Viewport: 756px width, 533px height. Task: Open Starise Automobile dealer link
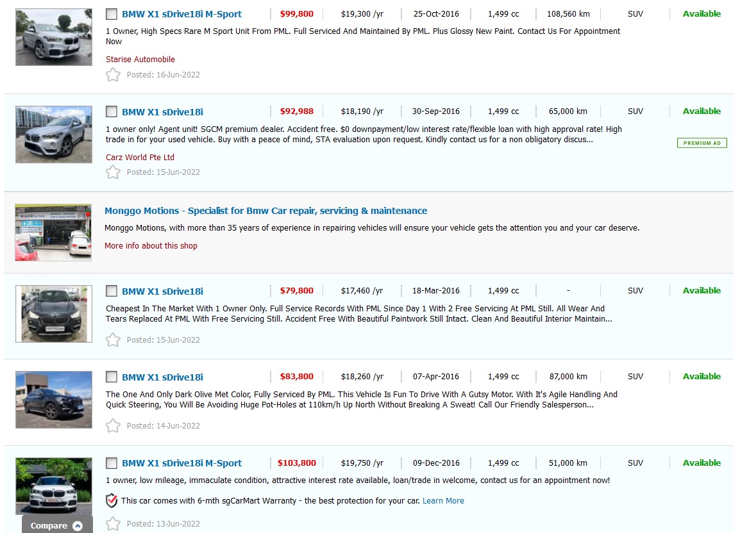pos(140,60)
